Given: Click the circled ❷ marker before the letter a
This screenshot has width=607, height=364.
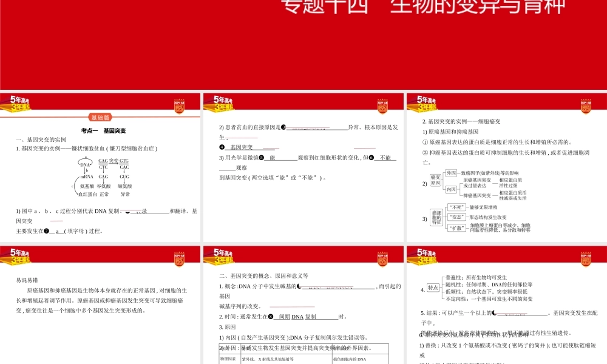Looking at the screenshot, I should pyautogui.click(x=47, y=231).
